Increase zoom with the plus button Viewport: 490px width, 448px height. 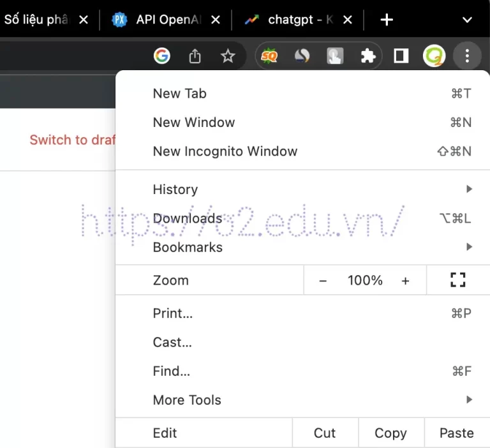[405, 280]
